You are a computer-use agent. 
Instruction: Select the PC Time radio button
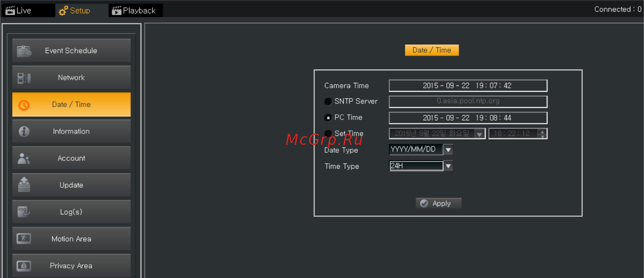pyautogui.click(x=328, y=118)
